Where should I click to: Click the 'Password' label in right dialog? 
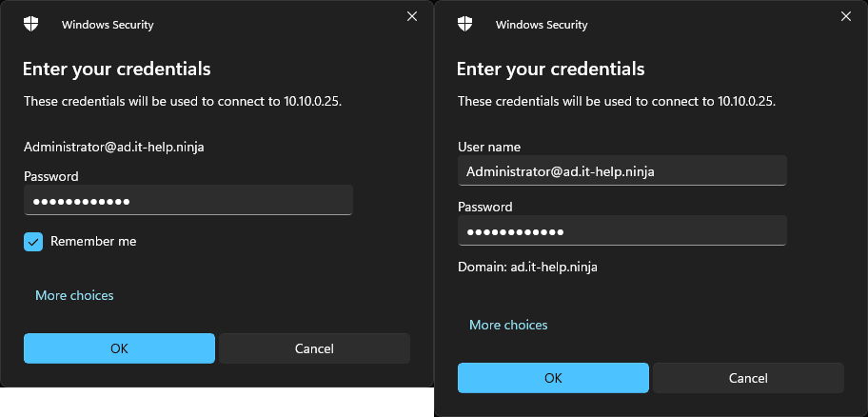point(485,207)
